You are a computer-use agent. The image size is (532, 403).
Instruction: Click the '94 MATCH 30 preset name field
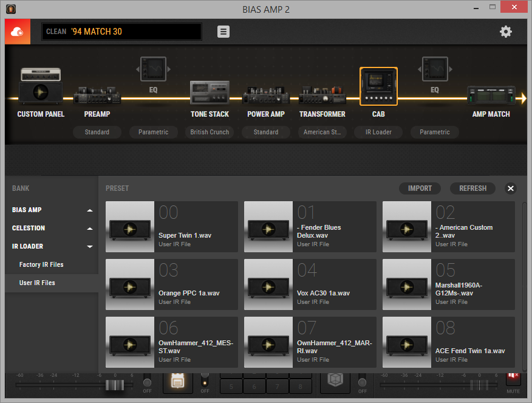point(121,32)
